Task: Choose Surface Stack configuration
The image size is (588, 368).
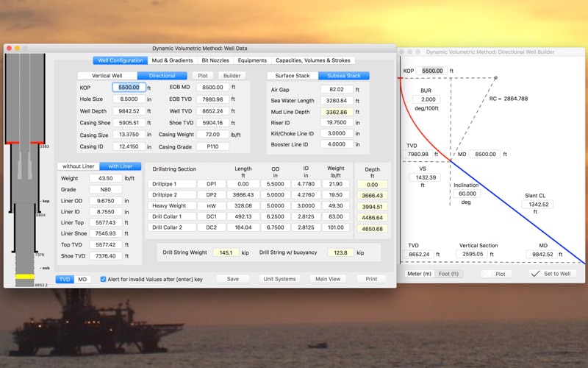Action: coord(293,76)
